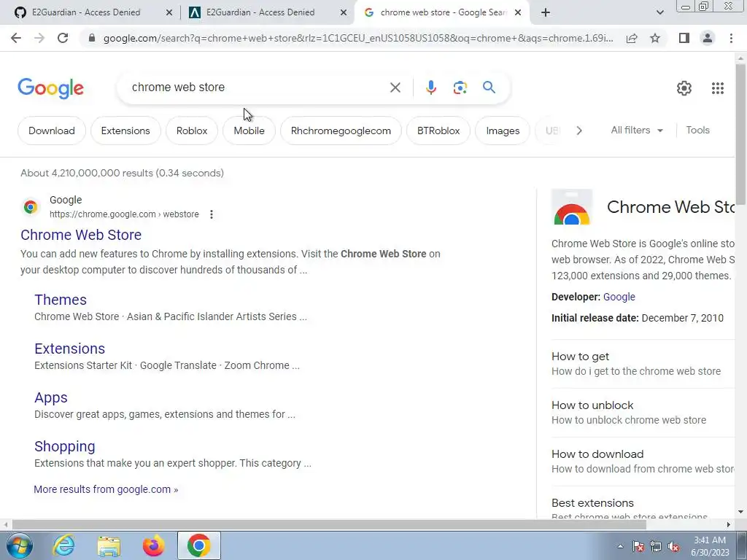Open Chrome's three-dot menu

click(731, 38)
